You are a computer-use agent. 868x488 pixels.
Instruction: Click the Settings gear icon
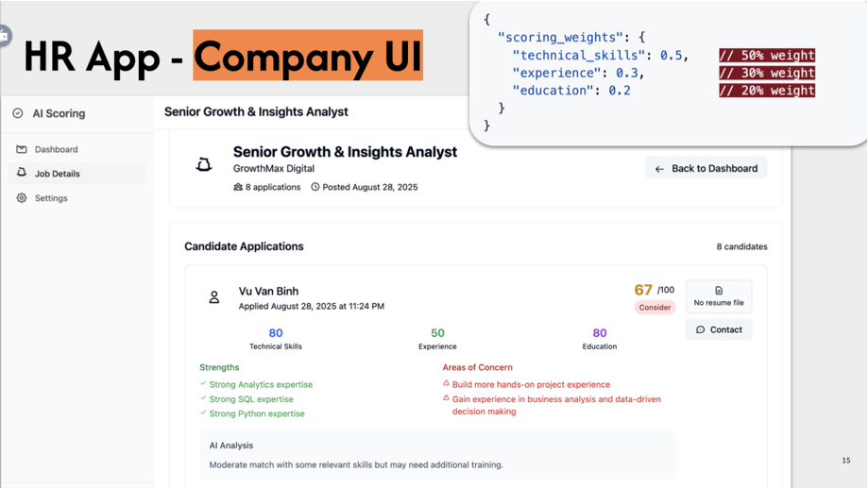point(22,198)
